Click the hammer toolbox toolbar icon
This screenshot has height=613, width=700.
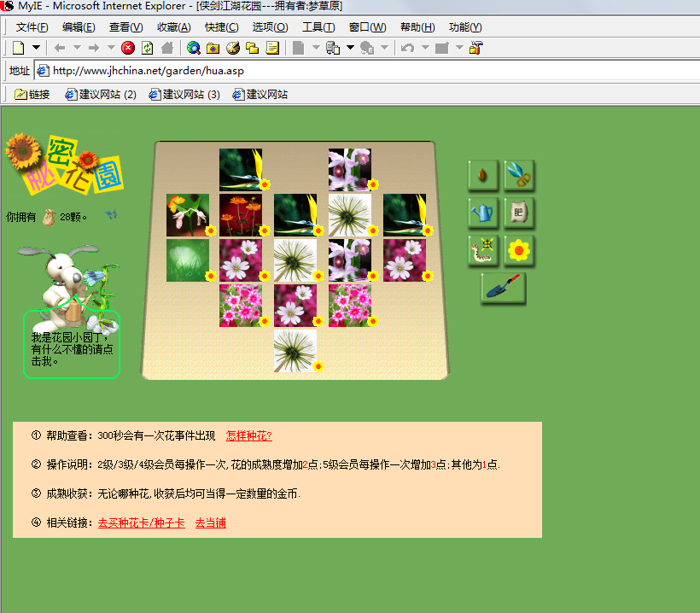coord(476,48)
